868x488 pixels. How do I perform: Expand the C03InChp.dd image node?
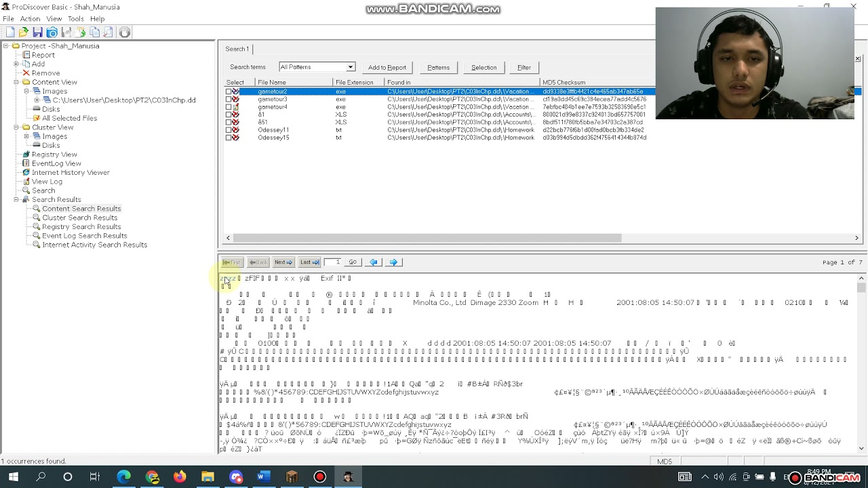37,100
